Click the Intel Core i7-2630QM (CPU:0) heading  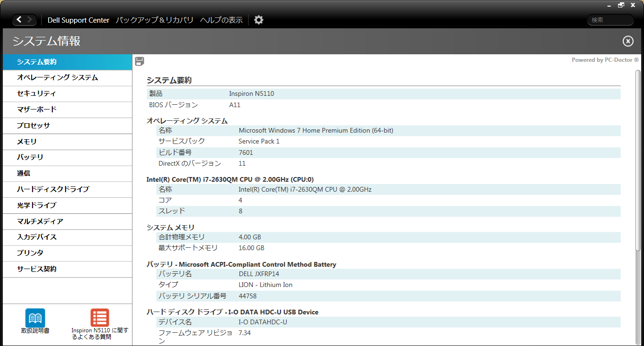[230, 179]
